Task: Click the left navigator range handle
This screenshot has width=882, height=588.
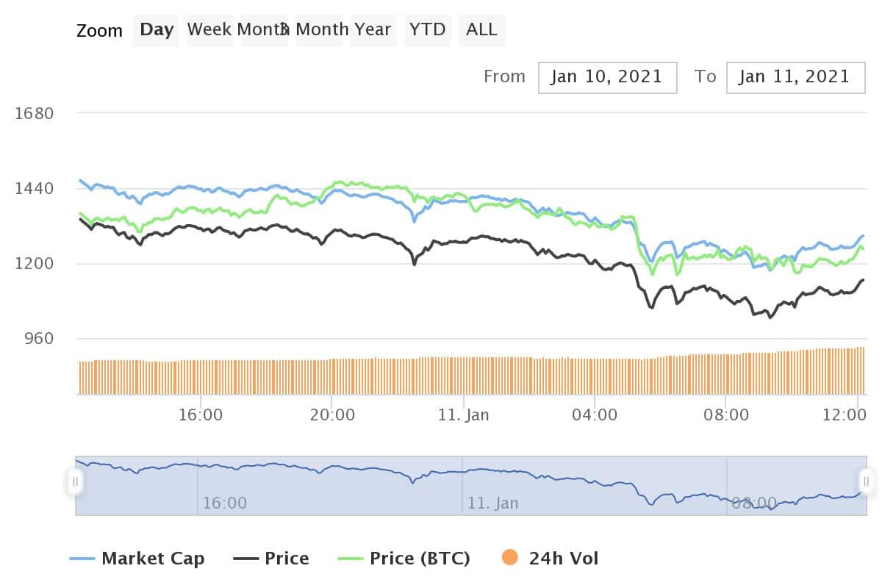Action: pyautogui.click(x=75, y=482)
